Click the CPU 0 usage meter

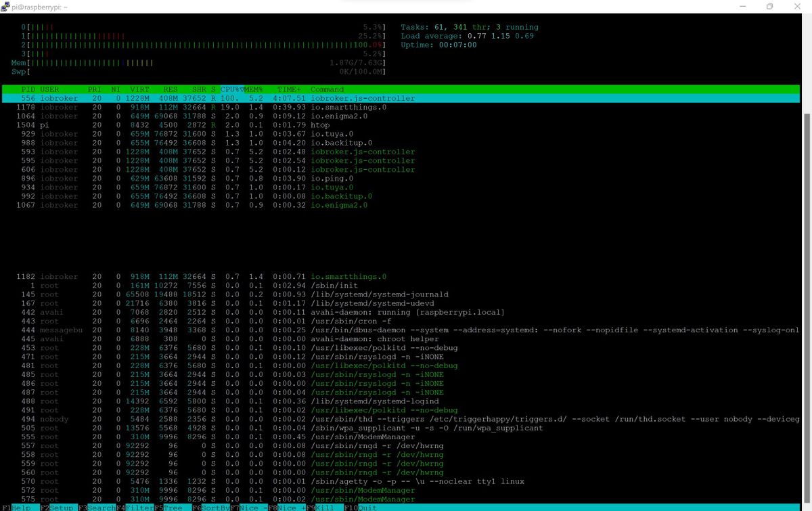pos(203,27)
